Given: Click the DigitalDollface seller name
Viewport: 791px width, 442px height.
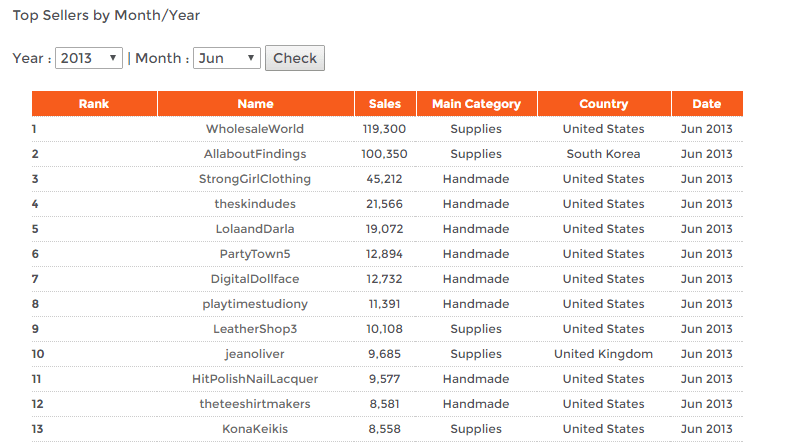Looking at the screenshot, I should pyautogui.click(x=255, y=279).
